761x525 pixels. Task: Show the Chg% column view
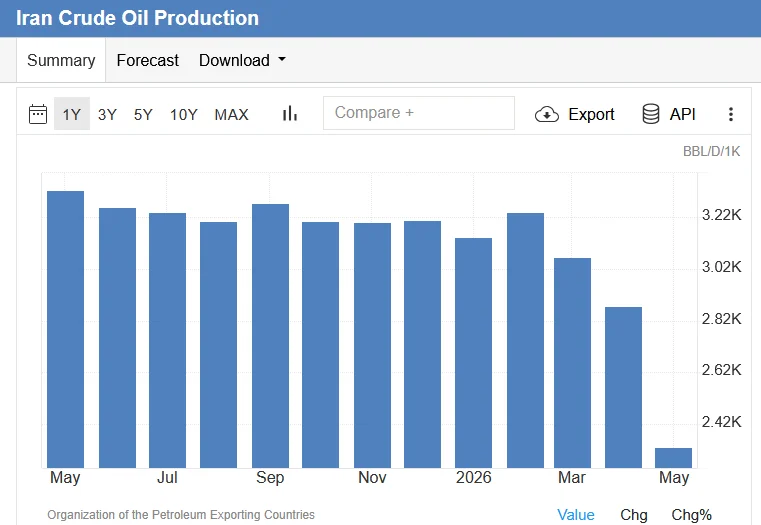click(x=691, y=514)
